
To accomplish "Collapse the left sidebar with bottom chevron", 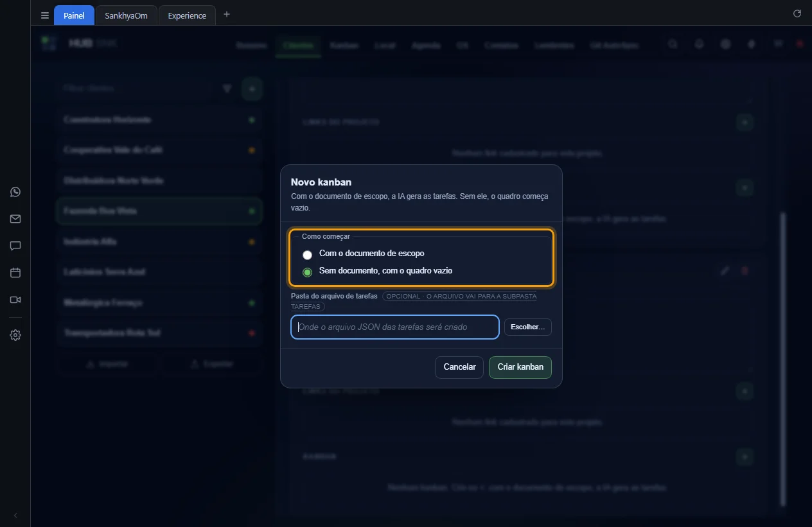I will click(15, 515).
